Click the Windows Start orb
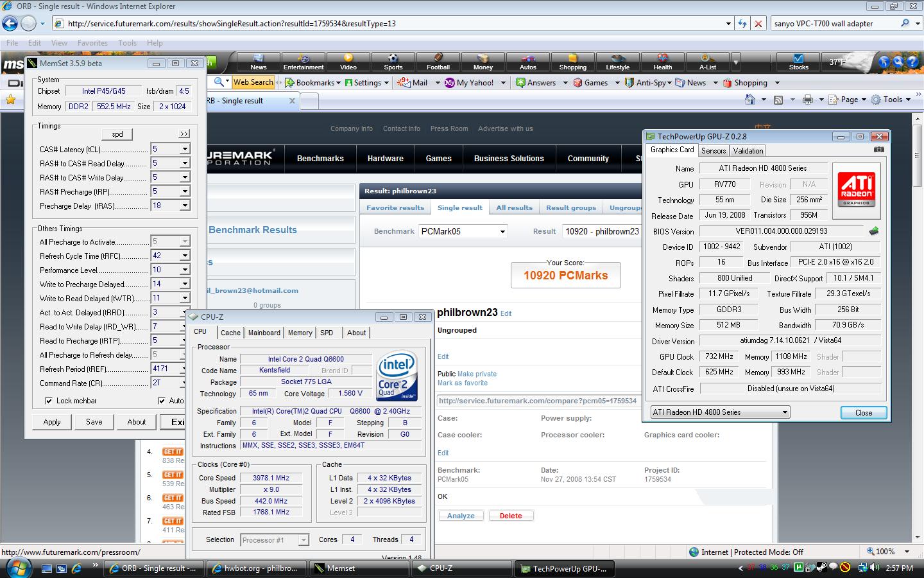The width and height of the screenshot is (924, 578). coord(17,568)
